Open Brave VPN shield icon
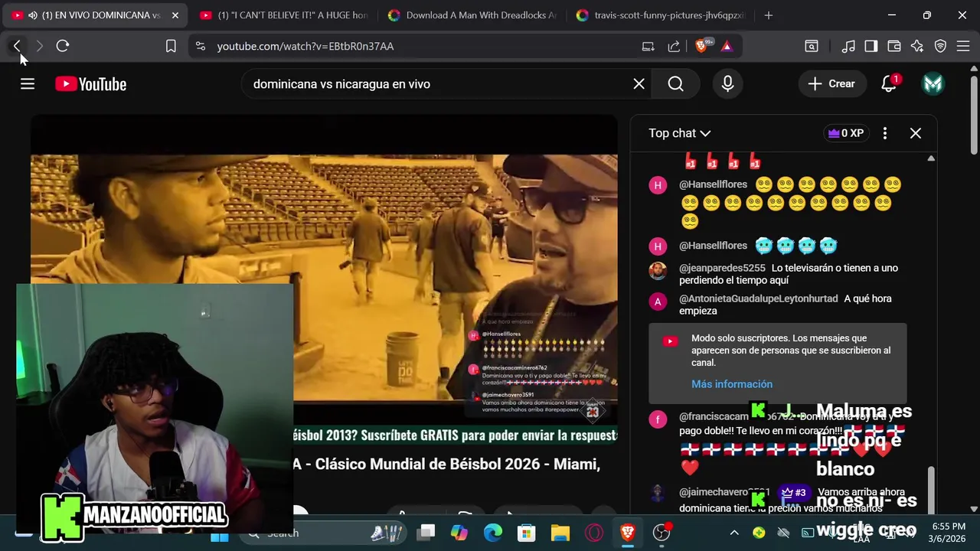 (940, 46)
